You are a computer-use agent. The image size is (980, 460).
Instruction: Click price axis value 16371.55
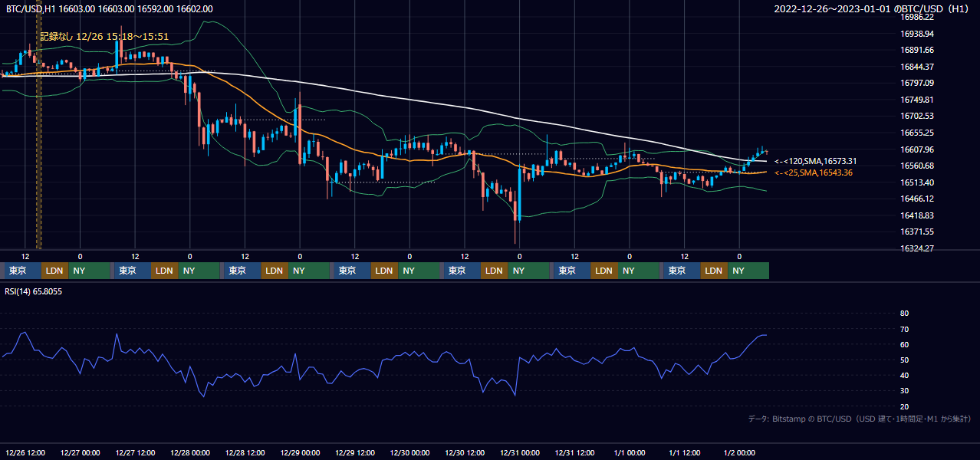point(916,232)
